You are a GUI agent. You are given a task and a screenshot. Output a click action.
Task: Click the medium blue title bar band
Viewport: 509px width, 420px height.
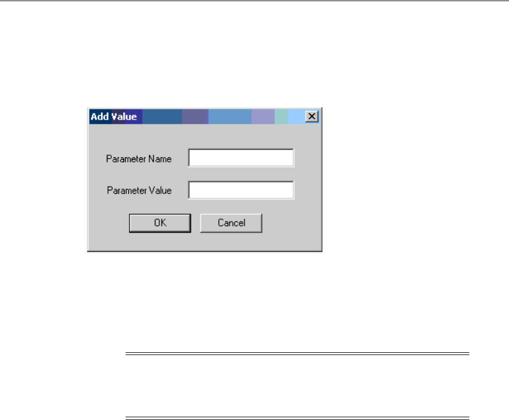[x=230, y=117]
